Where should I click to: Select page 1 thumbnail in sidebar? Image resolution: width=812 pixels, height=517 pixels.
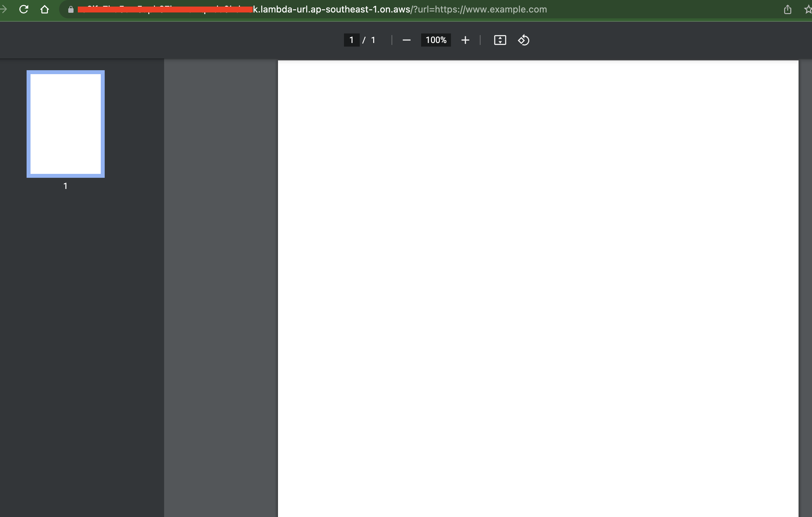[65, 124]
